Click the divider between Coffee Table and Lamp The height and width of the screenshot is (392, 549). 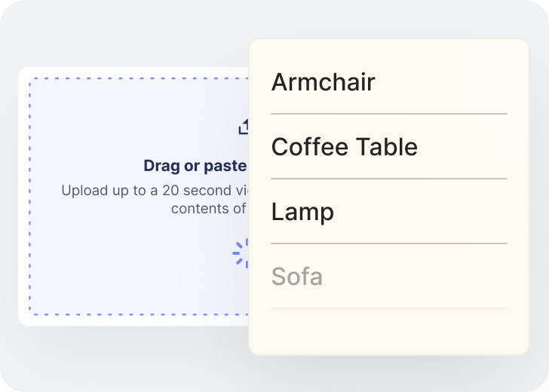(x=388, y=179)
